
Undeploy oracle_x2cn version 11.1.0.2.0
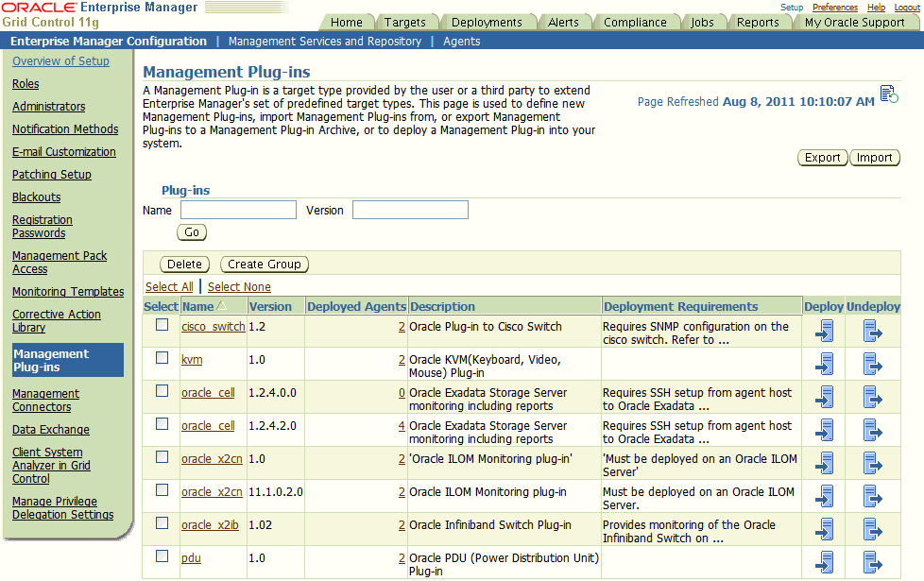(x=873, y=496)
